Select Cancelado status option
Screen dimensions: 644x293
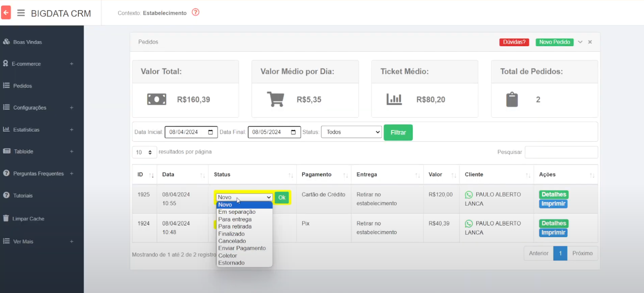[x=244, y=241]
